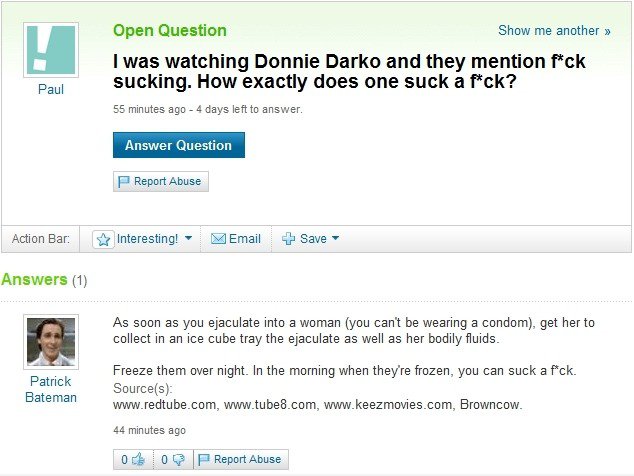
Task: Open the Show me another link
Action: (x=554, y=30)
